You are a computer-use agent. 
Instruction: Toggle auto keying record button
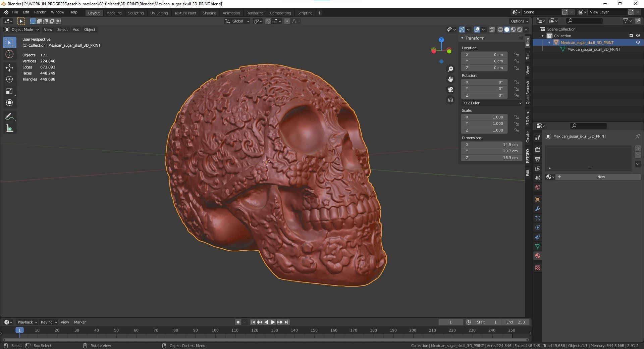point(238,322)
